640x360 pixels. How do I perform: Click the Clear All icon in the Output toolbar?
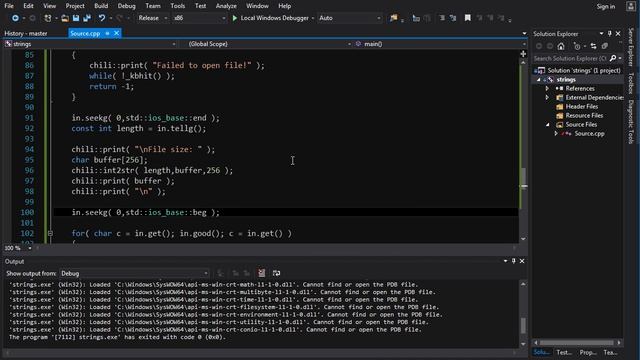[x=262, y=273]
